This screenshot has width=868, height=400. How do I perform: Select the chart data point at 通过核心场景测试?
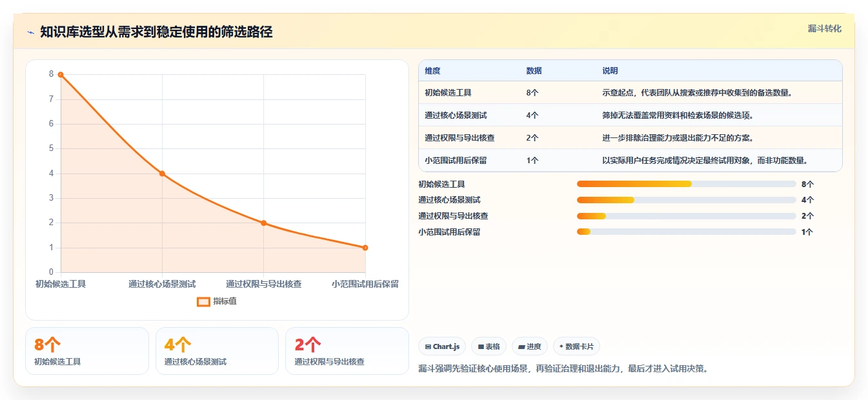tap(162, 174)
